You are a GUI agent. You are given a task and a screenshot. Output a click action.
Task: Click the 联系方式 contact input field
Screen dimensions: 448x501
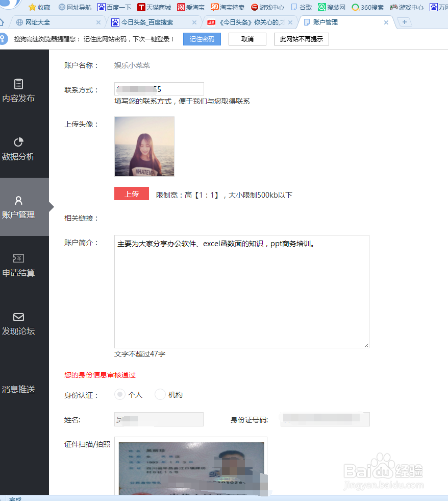(x=158, y=88)
